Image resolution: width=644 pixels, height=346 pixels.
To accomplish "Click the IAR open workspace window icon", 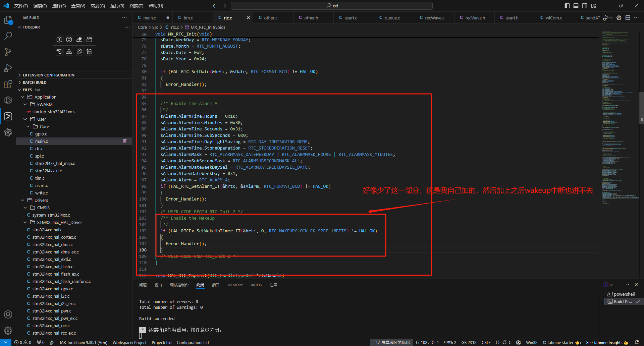I will click(89, 40).
